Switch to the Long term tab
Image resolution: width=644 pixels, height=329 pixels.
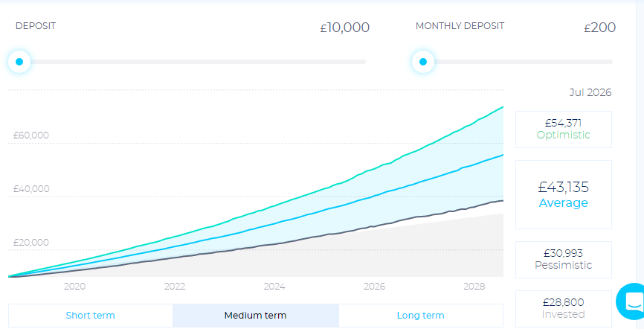click(420, 316)
